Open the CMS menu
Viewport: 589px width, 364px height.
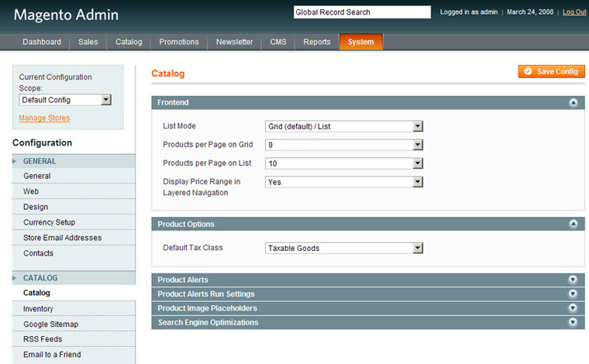[x=278, y=42]
